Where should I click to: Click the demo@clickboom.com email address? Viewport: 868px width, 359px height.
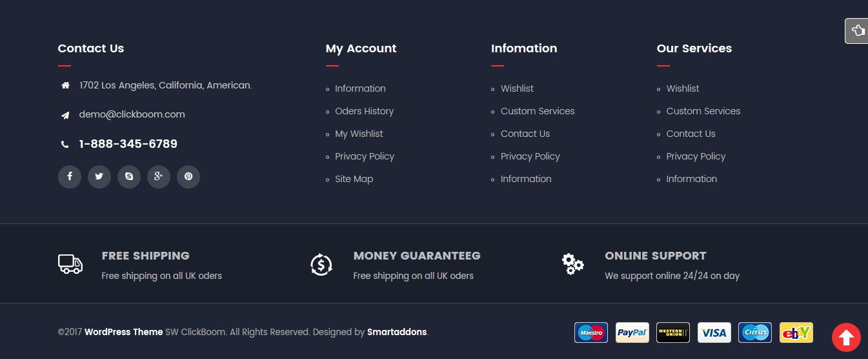pyautogui.click(x=132, y=114)
